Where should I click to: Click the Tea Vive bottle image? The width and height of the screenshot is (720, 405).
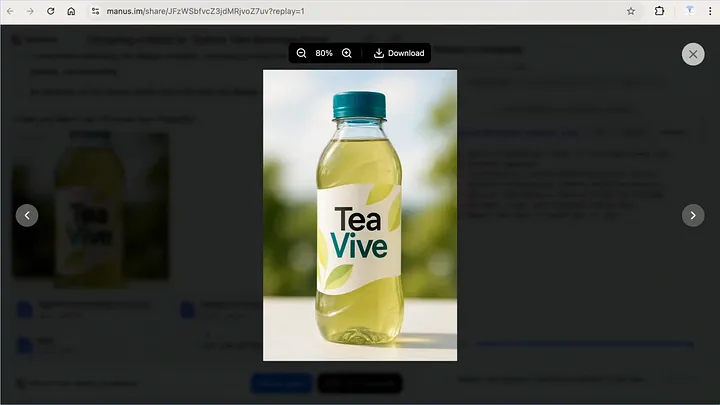point(360,215)
